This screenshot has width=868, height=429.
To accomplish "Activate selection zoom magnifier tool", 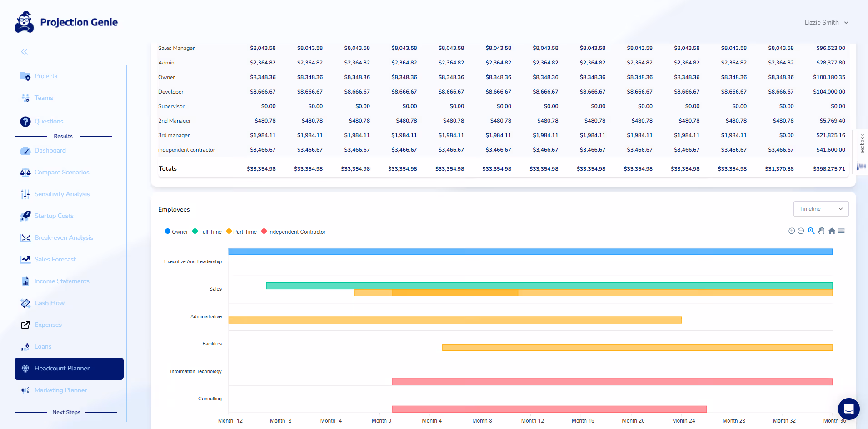I will point(811,231).
